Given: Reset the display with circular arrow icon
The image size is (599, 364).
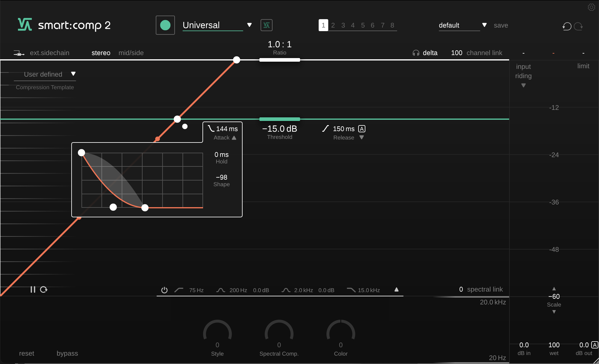Looking at the screenshot, I should tap(44, 289).
